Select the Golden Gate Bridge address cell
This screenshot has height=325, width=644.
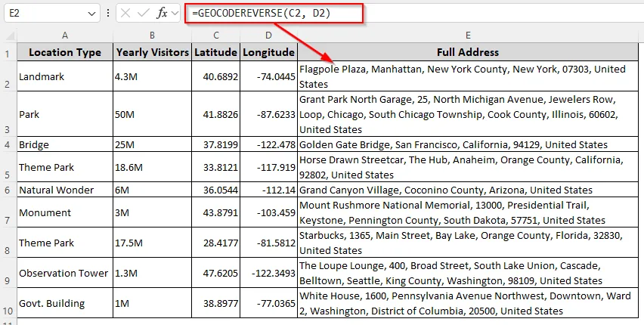click(x=468, y=144)
